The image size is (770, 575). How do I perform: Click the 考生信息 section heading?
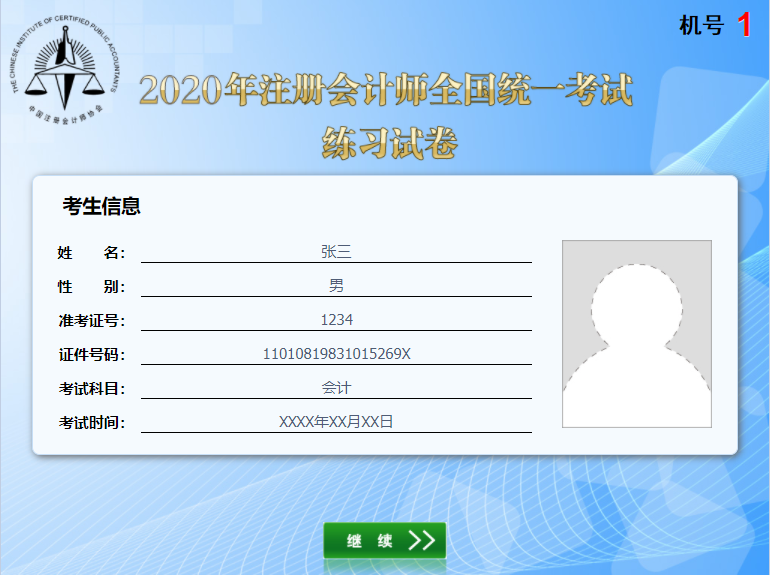[101, 207]
